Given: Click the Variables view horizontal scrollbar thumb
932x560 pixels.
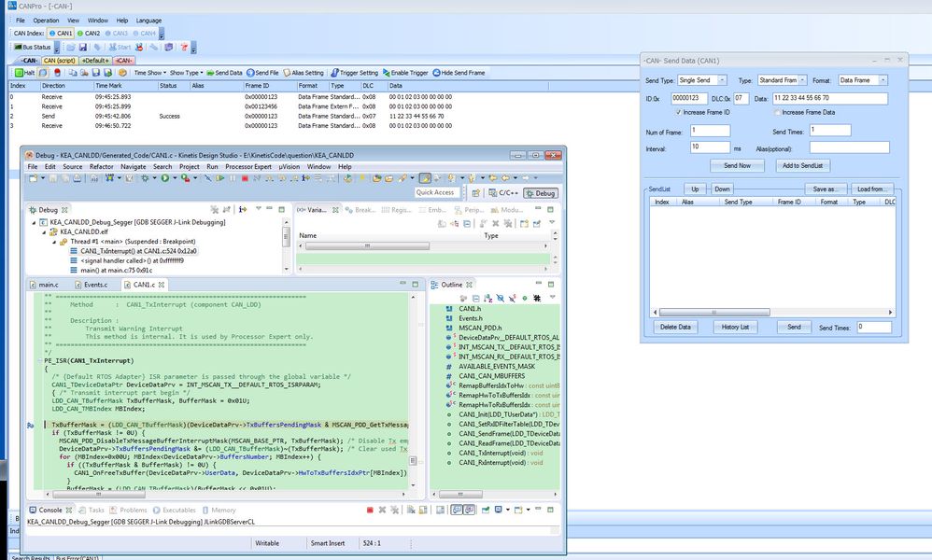Looking at the screenshot, I should (367, 245).
